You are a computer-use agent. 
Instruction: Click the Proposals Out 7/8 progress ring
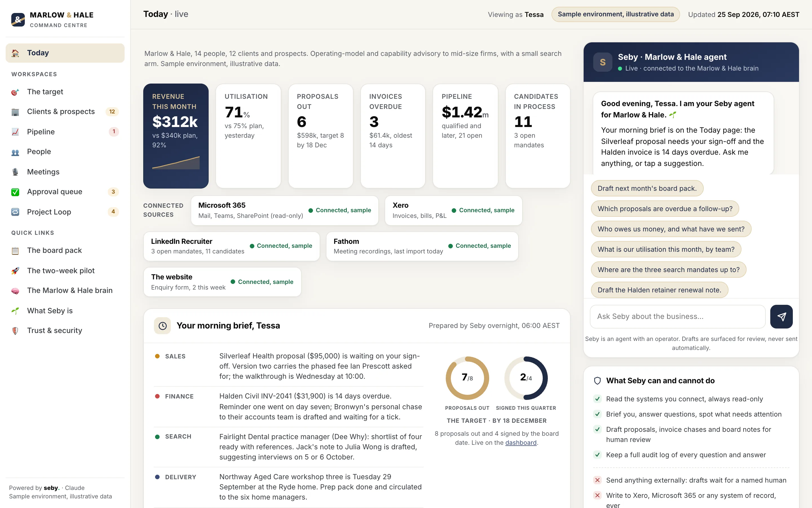point(467,378)
